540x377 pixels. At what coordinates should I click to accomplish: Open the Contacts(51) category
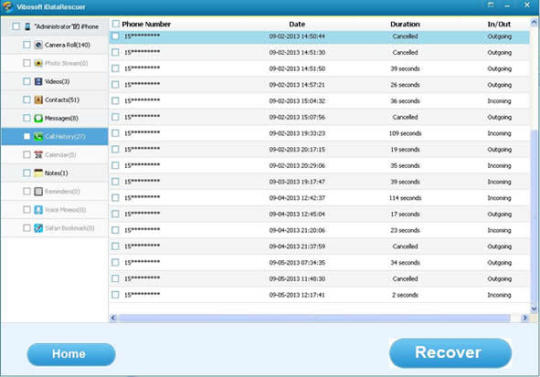62,100
